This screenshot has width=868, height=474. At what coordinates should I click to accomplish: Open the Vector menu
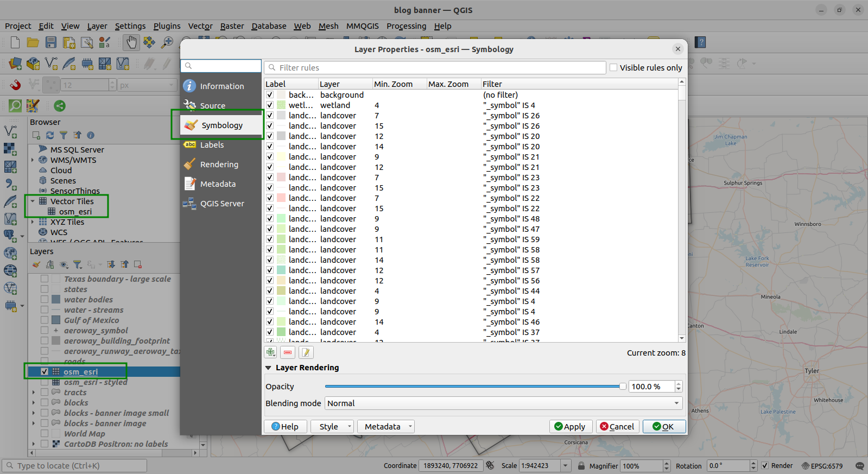[x=200, y=26]
